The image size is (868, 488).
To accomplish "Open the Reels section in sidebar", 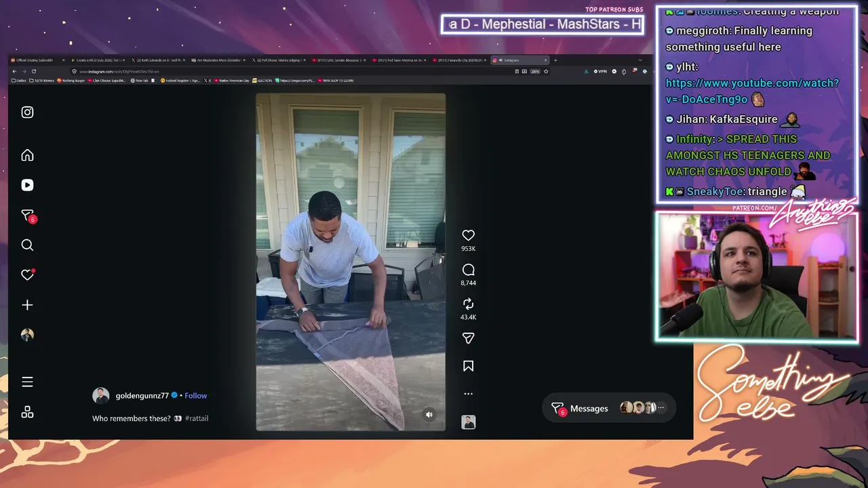I will point(27,185).
